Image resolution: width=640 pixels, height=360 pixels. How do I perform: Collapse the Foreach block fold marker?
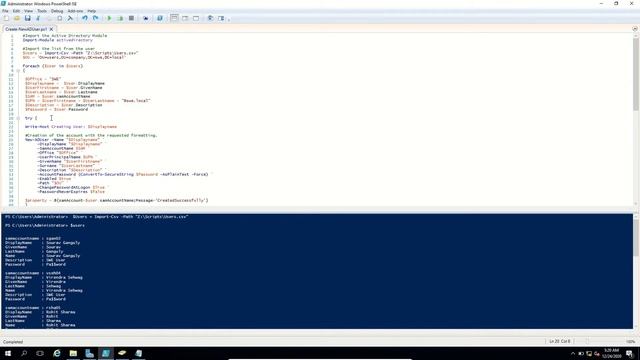point(18,71)
